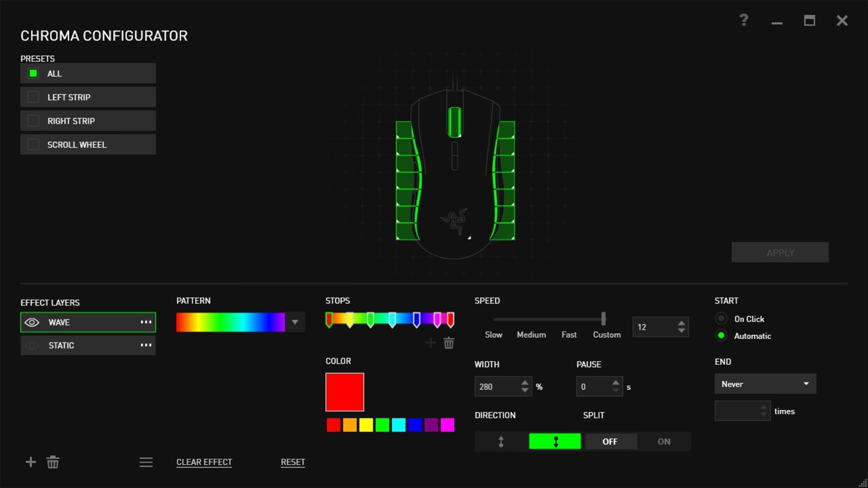868x488 pixels.
Task: Select the green stop marker
Action: click(370, 320)
